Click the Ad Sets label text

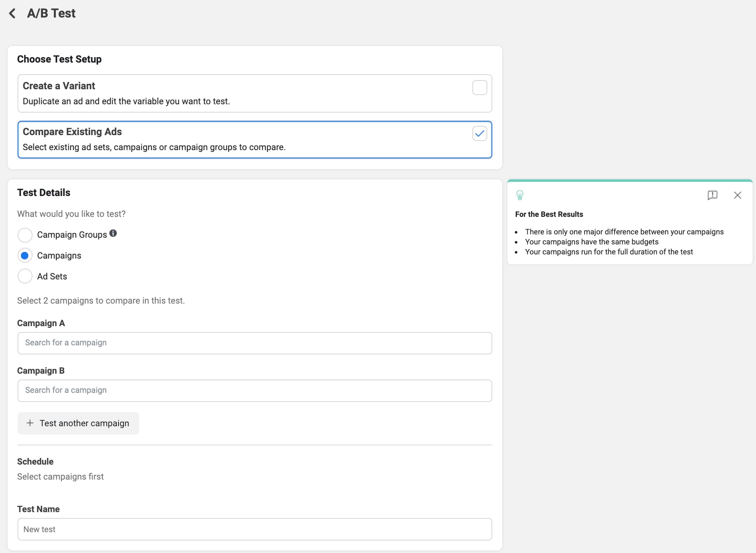(52, 276)
